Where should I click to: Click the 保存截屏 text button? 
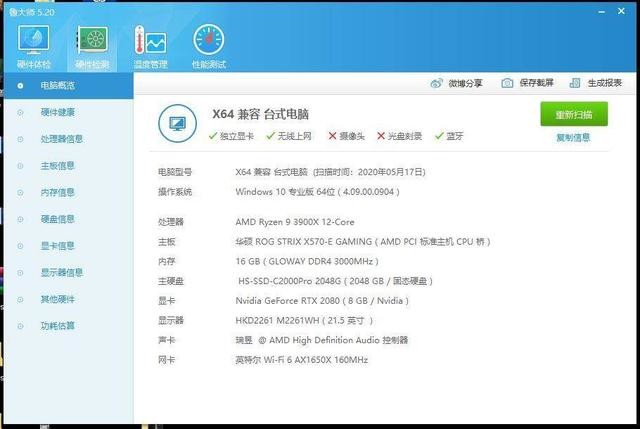tap(536, 83)
